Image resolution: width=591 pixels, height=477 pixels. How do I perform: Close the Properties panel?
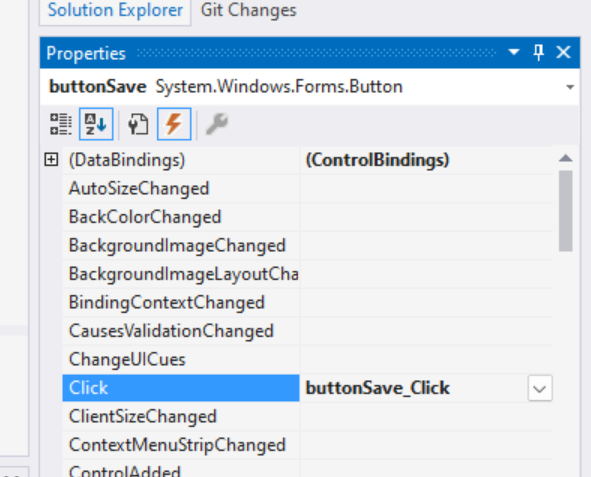[563, 52]
